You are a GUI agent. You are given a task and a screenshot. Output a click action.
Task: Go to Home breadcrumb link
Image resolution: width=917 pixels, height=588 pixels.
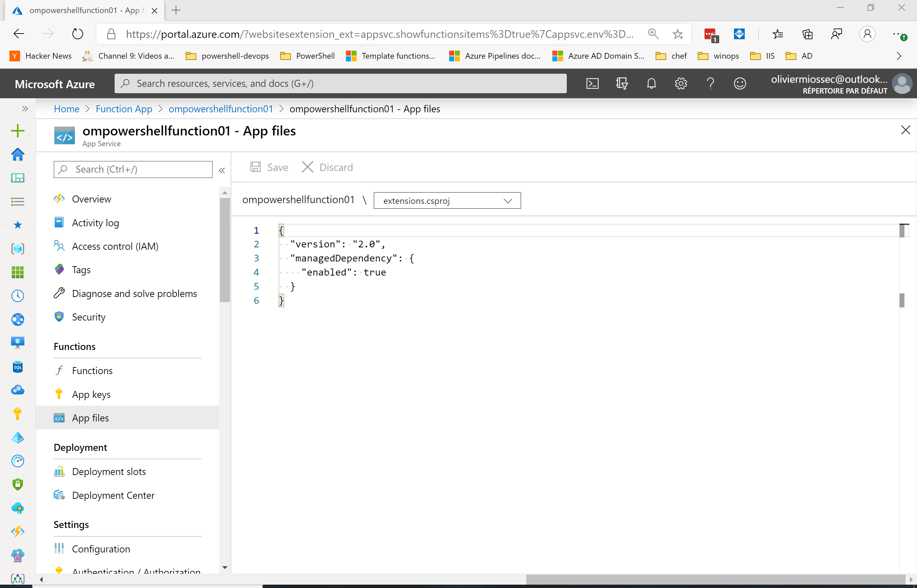click(66, 109)
